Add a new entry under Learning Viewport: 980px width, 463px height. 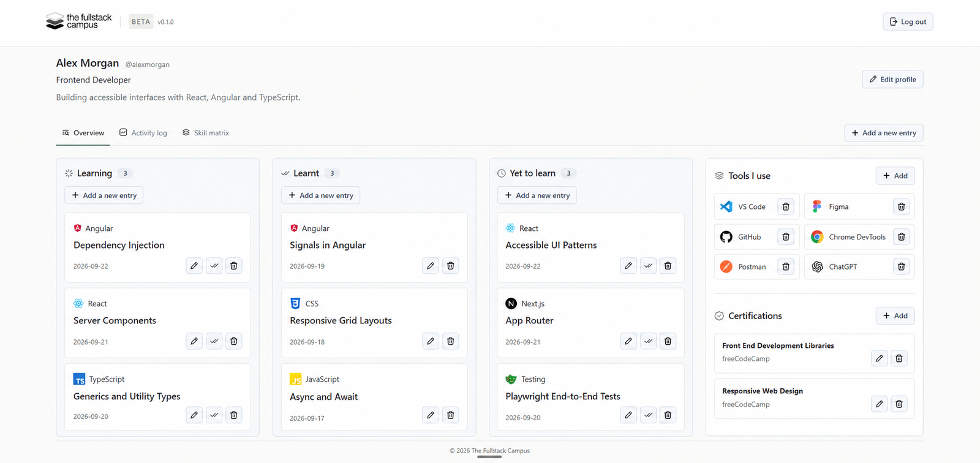tap(104, 195)
